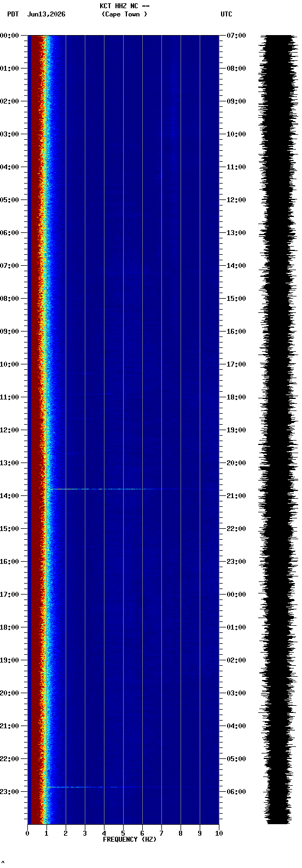Click the 'UTC' timezone header
Screen dimensions: 302x868
click(226, 14)
